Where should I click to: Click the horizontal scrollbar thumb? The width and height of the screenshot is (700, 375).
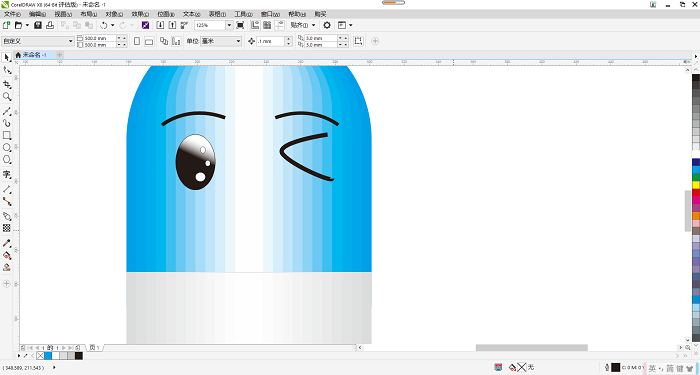531,347
